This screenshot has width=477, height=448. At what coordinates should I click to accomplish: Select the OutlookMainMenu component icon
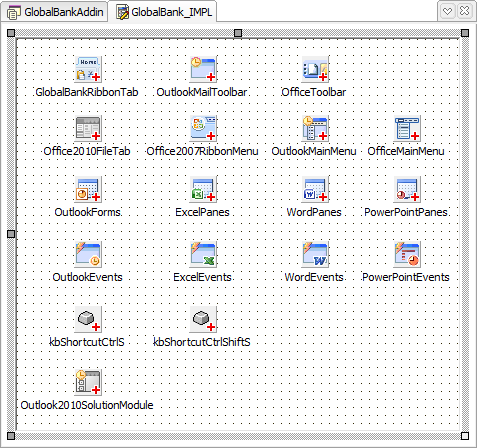315,128
